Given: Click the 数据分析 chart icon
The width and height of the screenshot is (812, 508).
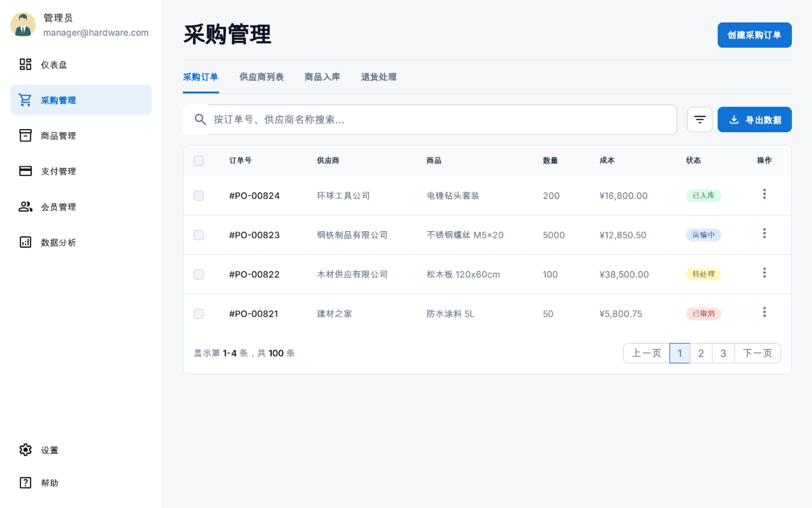Looking at the screenshot, I should click(x=25, y=242).
